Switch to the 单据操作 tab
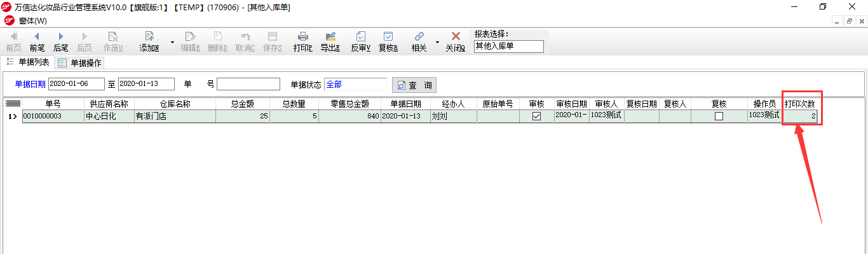The width and height of the screenshot is (868, 254). point(79,63)
